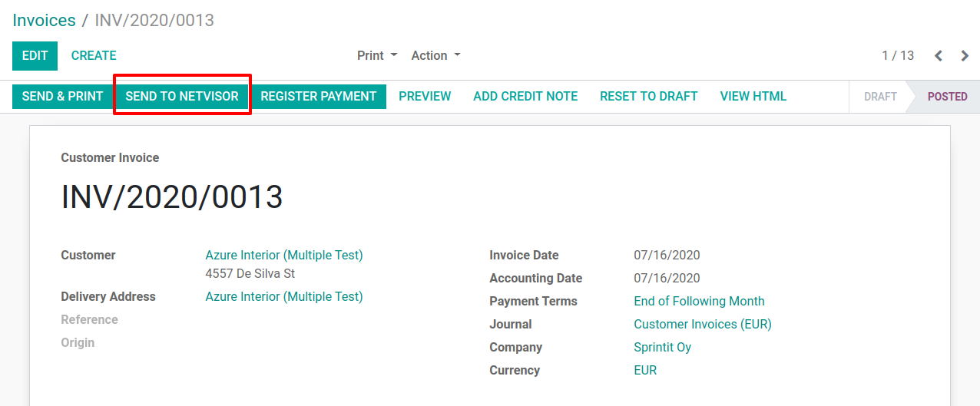Add a credit note
Screen dimensions: 980x406
525,96
